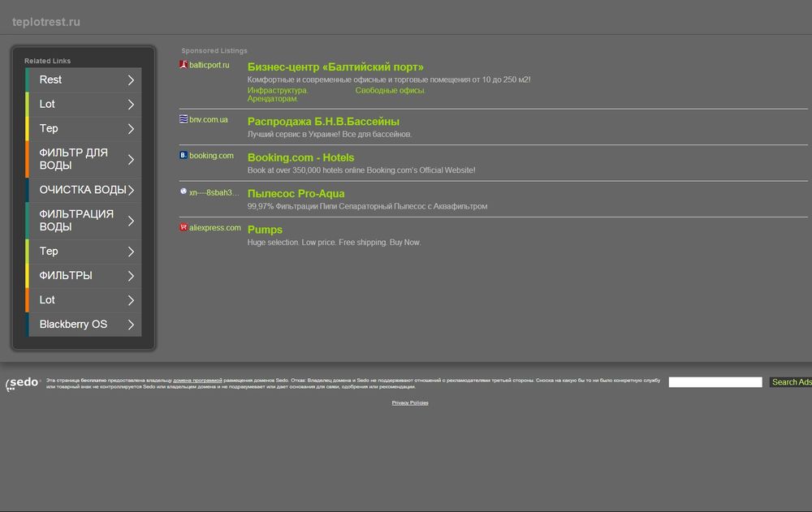Click the chevron beside ФИЛЬТРАЦИЯ ВОДЫ
812x512 pixels.
pos(131,221)
